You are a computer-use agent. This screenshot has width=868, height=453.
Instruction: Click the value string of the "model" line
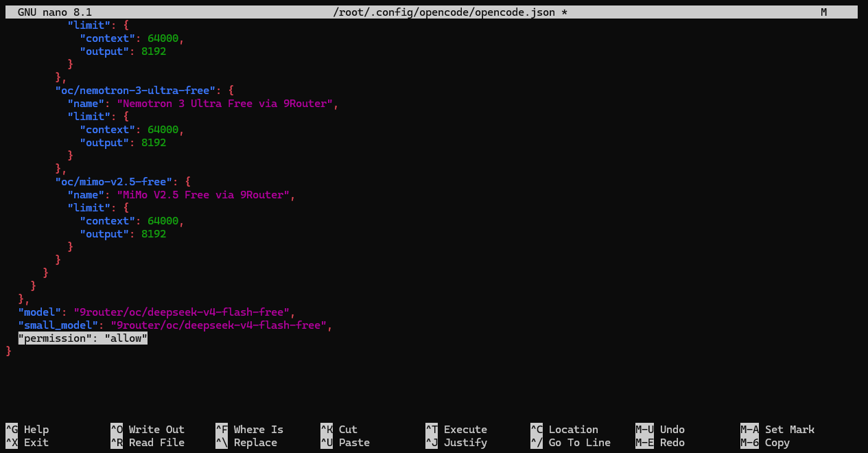click(181, 312)
